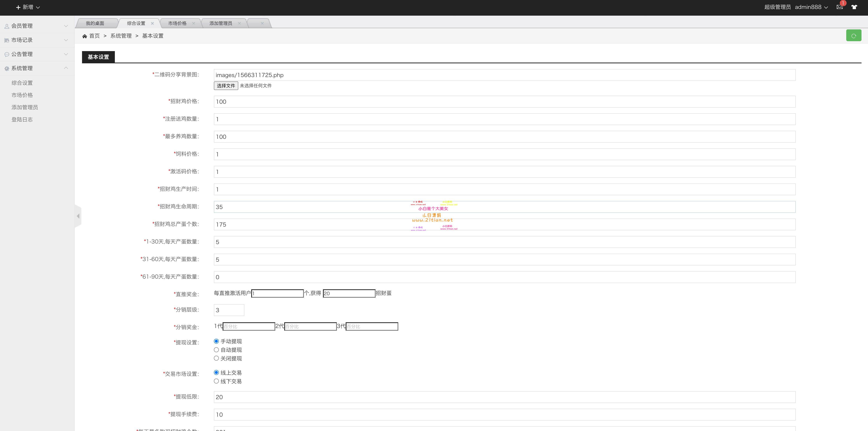The height and width of the screenshot is (431, 868).
Task: Click the plus icon next to 新增
Action: (x=18, y=7)
